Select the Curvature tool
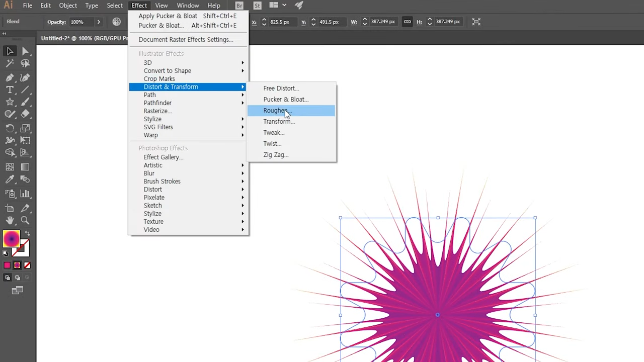 pyautogui.click(x=26, y=77)
